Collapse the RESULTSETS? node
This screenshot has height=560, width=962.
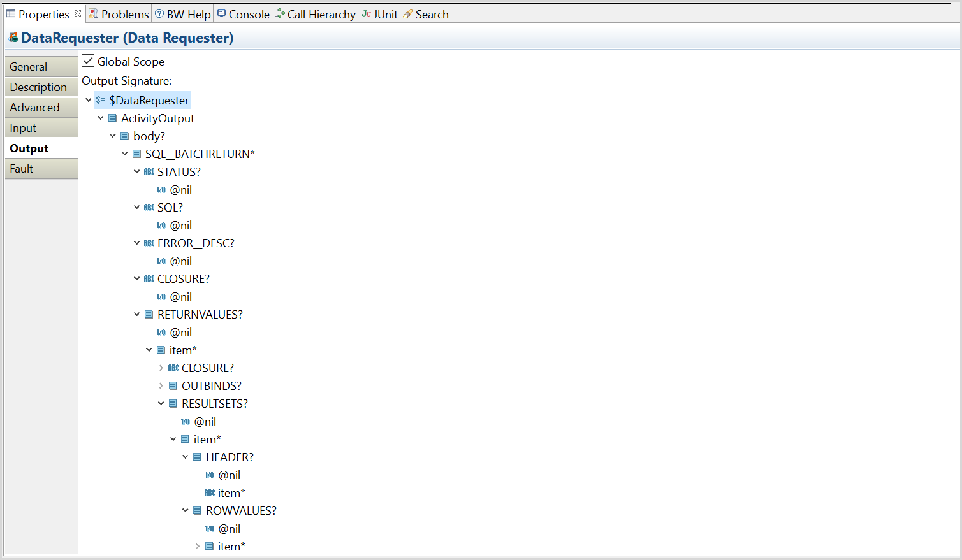(161, 403)
